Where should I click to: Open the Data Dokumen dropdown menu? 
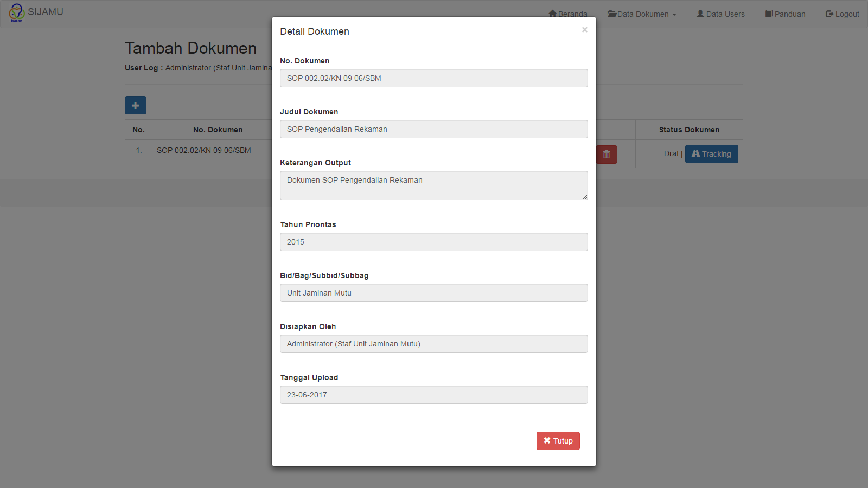tap(642, 14)
